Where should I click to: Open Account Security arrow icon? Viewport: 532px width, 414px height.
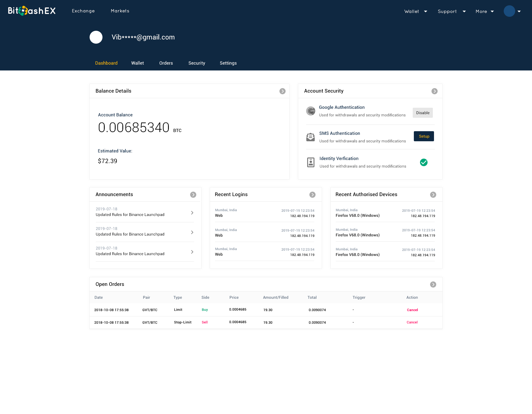(434, 91)
